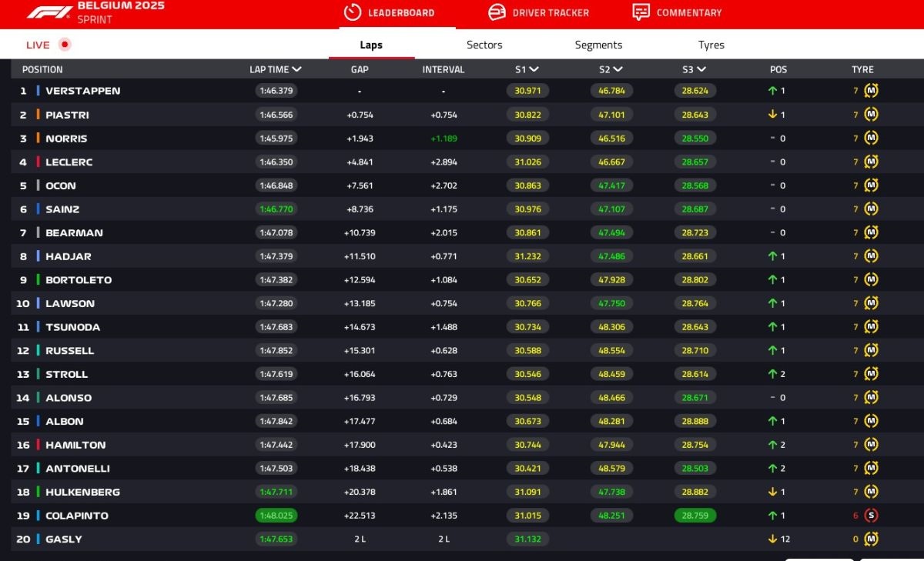
Task: Click the Commentary speech bubble icon
Action: pos(641,12)
